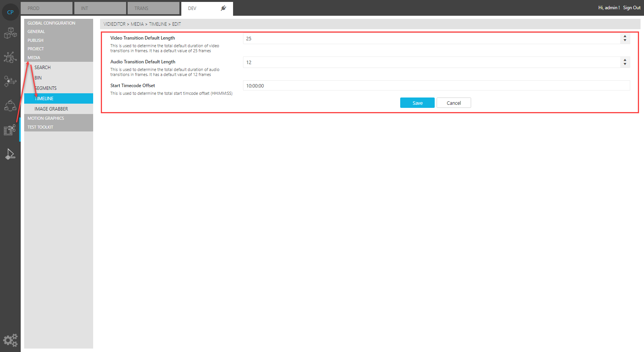
Task: Expand the MOTION GRAPHICS section
Action: pyautogui.click(x=46, y=118)
